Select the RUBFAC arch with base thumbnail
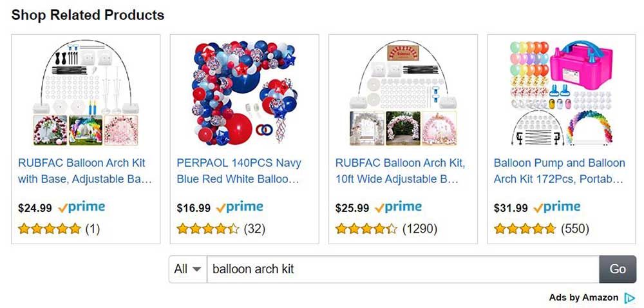The image size is (644, 308). (x=86, y=94)
